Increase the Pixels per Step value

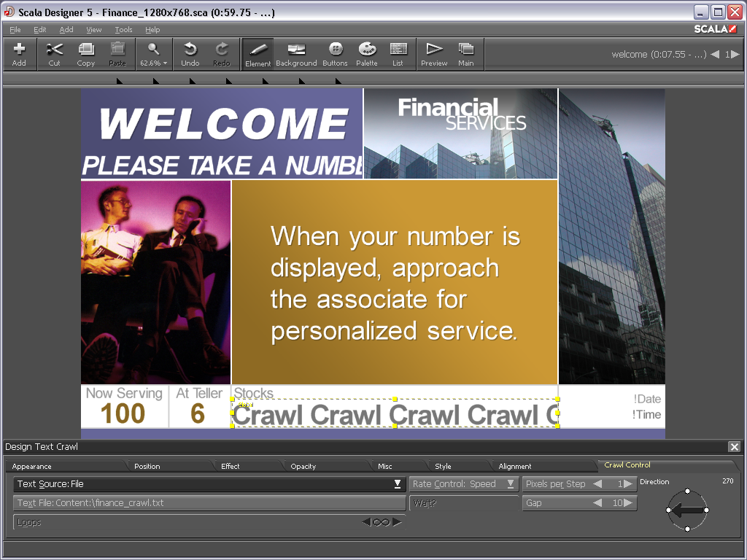point(629,484)
